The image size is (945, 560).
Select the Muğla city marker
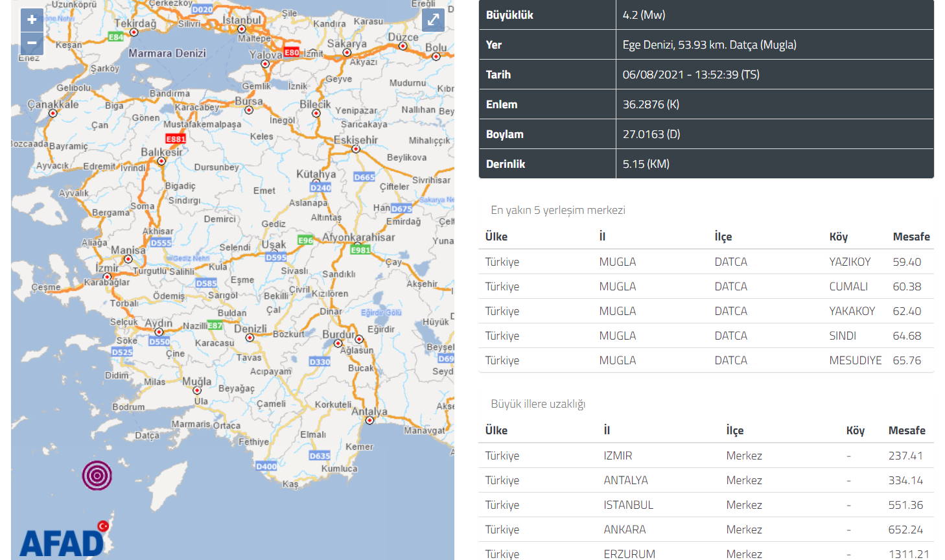(x=197, y=390)
